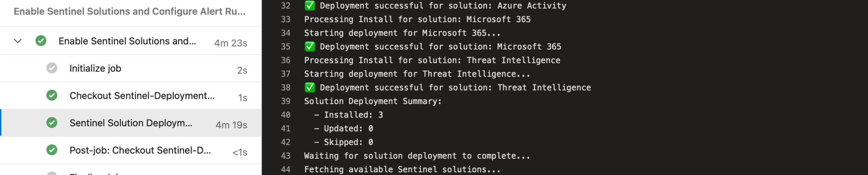868x175 pixels.
Task: Click the green checkmark emoji on log line 32
Action: pos(310,6)
